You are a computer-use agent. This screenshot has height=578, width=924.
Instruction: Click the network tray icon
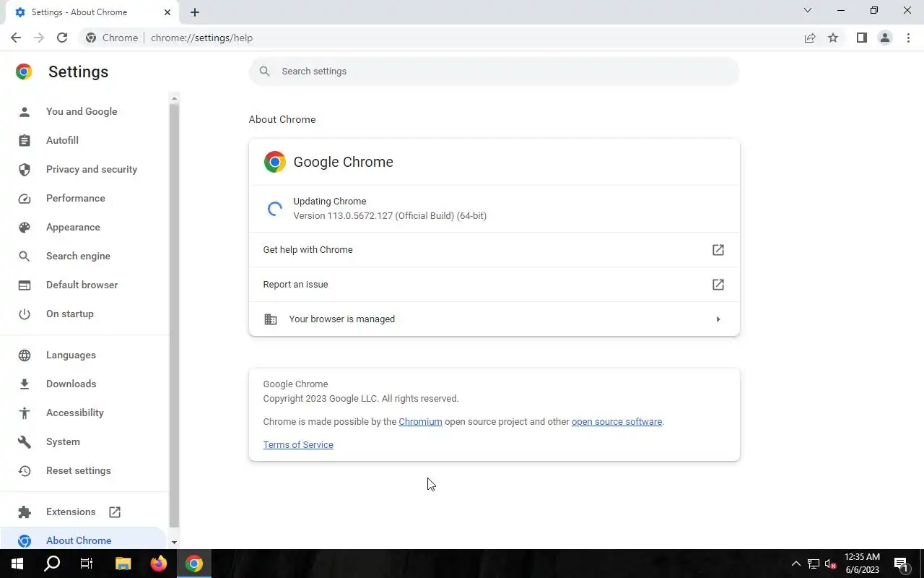tap(814, 564)
